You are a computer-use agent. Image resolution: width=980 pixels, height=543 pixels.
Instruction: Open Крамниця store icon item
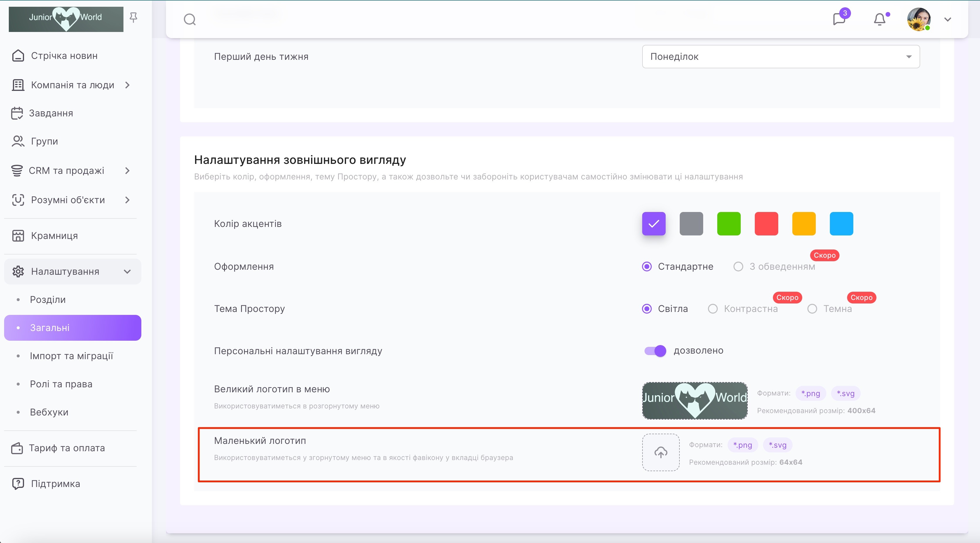18,236
